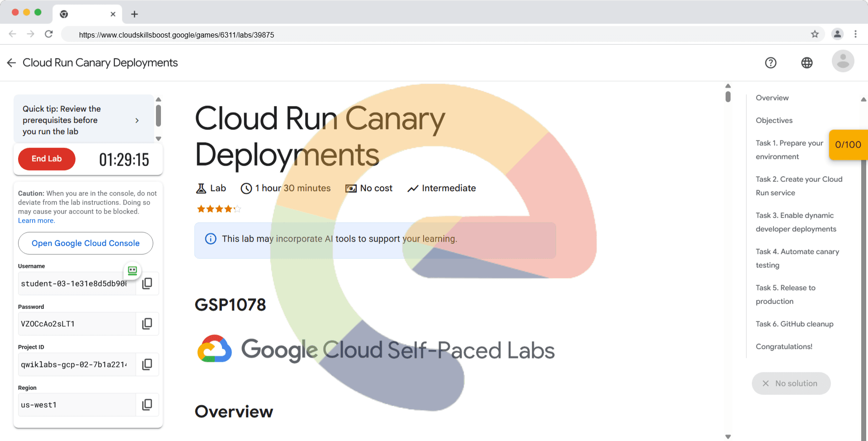Expand the Quick tip prerequisites chevron
Screen dimensions: 868x441
click(137, 120)
